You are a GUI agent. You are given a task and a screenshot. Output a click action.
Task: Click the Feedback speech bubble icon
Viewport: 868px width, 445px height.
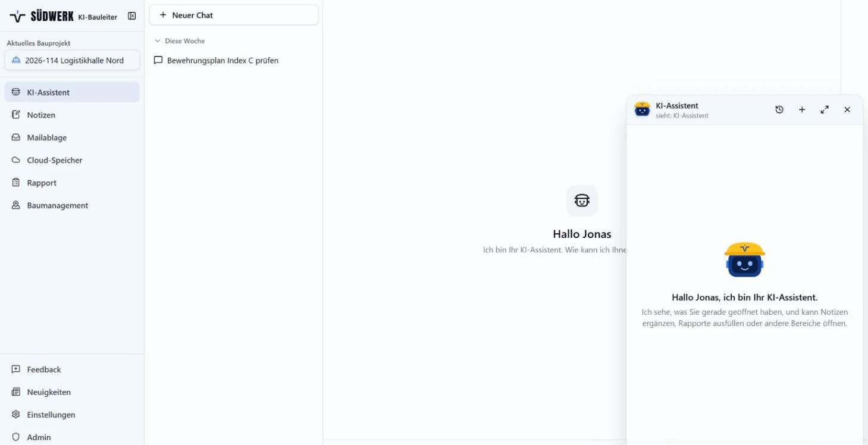click(x=16, y=369)
